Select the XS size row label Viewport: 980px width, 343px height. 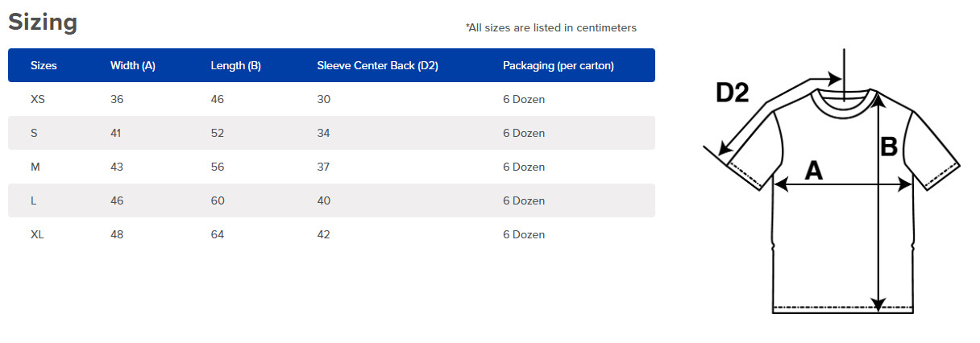(x=38, y=100)
